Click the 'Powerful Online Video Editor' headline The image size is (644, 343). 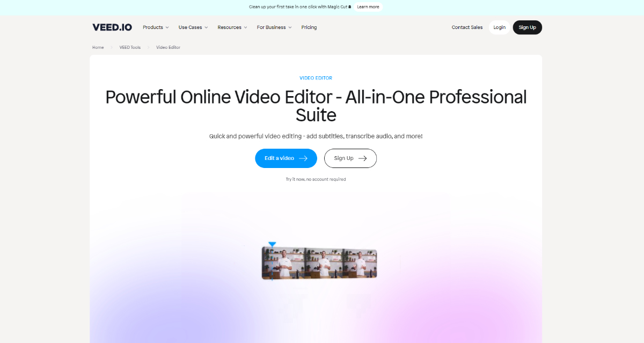316,106
